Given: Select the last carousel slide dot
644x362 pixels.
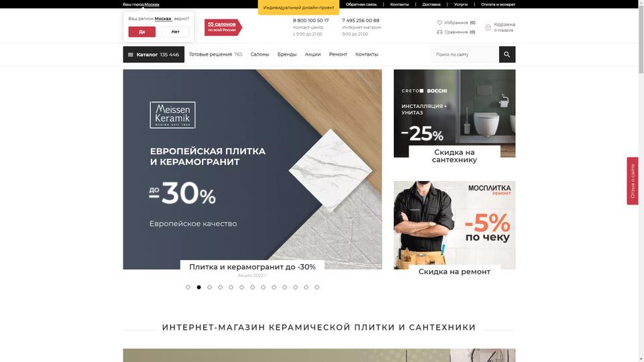Looking at the screenshot, I should coord(317,288).
